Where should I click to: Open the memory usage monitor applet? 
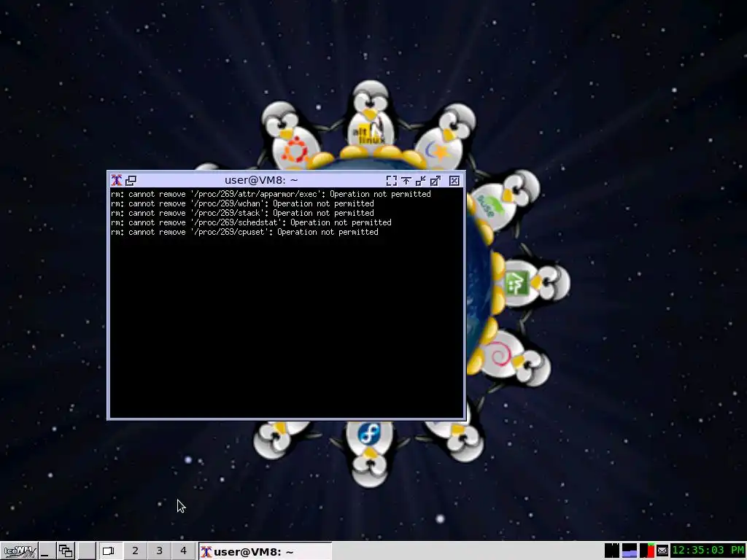click(630, 551)
